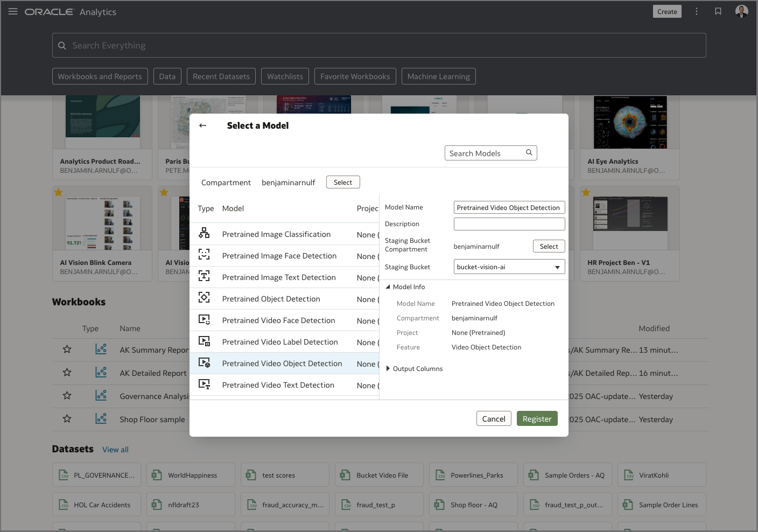
Task: Open the bookmark icon in the top bar
Action: pyautogui.click(x=718, y=11)
